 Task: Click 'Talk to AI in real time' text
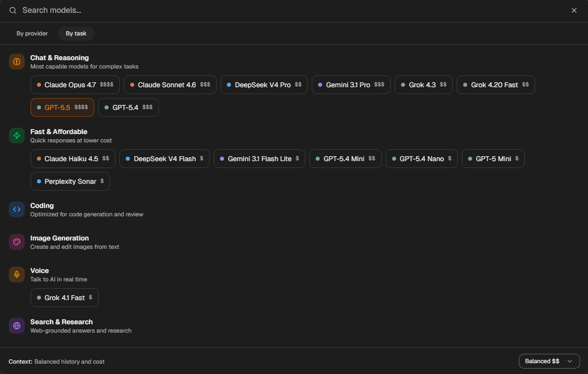(x=59, y=279)
